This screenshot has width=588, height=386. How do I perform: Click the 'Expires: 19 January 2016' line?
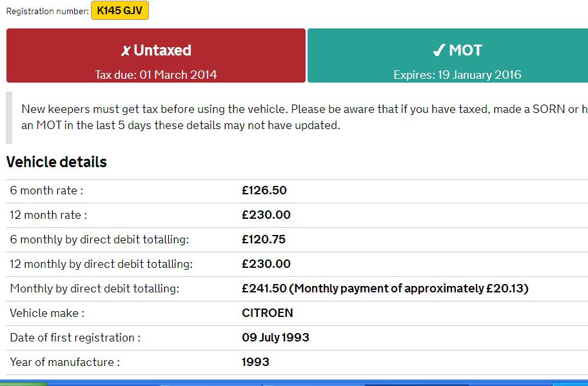click(x=458, y=75)
